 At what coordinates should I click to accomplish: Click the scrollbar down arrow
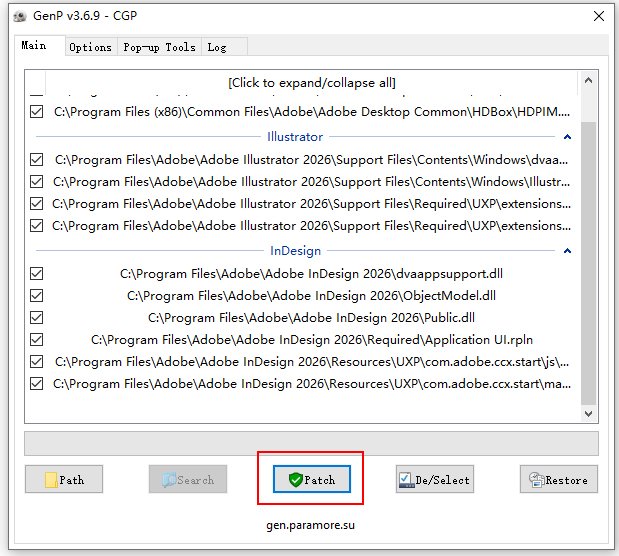(x=588, y=414)
